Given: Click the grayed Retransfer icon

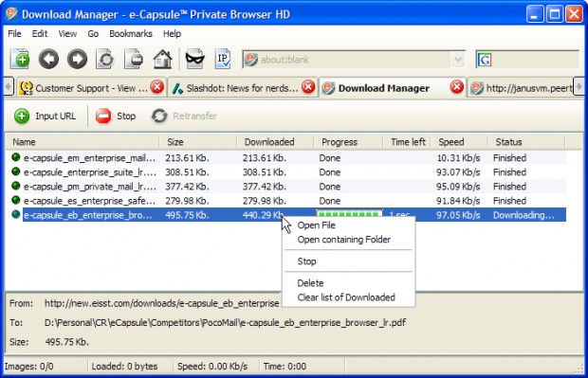Looking at the screenshot, I should tap(159, 116).
